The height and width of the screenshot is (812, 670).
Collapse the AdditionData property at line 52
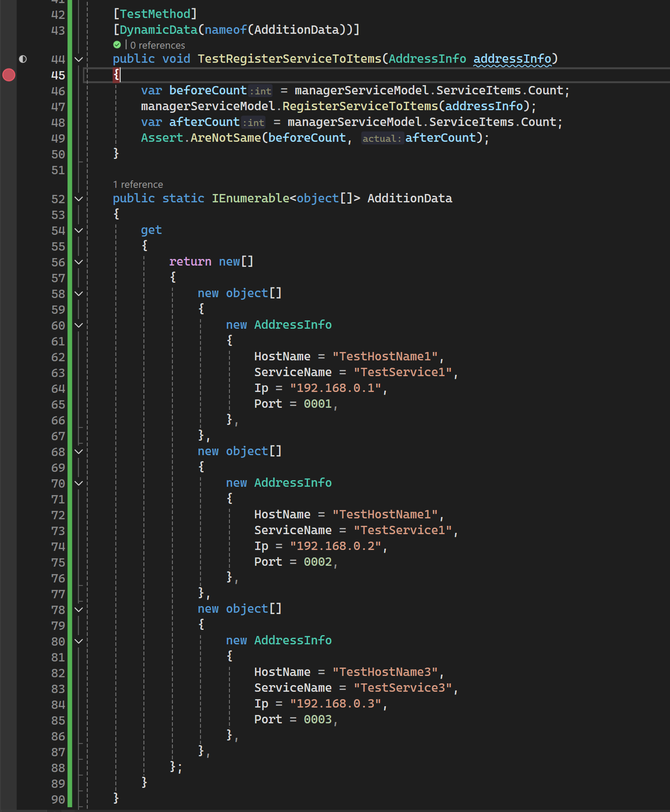[79, 199]
